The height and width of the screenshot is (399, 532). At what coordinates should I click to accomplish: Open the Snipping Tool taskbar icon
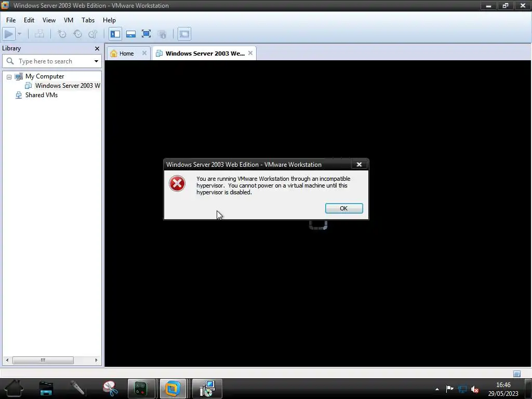click(110, 389)
